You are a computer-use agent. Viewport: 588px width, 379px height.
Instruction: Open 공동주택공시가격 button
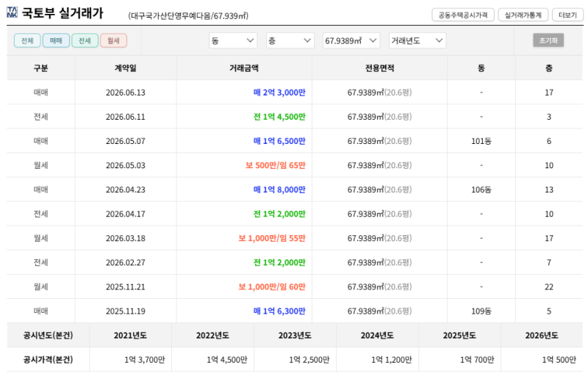(463, 15)
